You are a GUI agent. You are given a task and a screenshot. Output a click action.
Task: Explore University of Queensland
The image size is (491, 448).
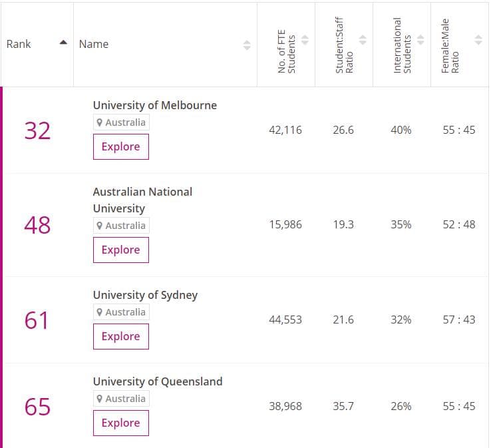coord(121,423)
